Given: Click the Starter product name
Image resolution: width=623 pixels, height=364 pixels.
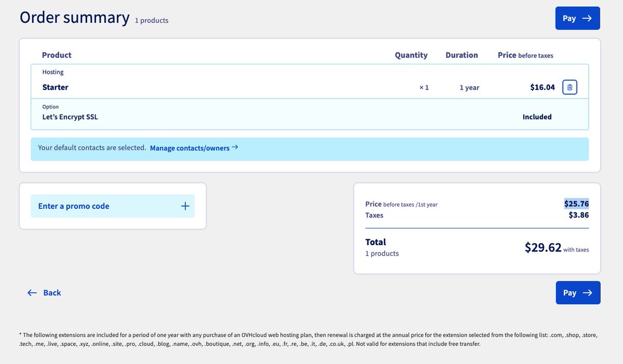Looking at the screenshot, I should 56,87.
